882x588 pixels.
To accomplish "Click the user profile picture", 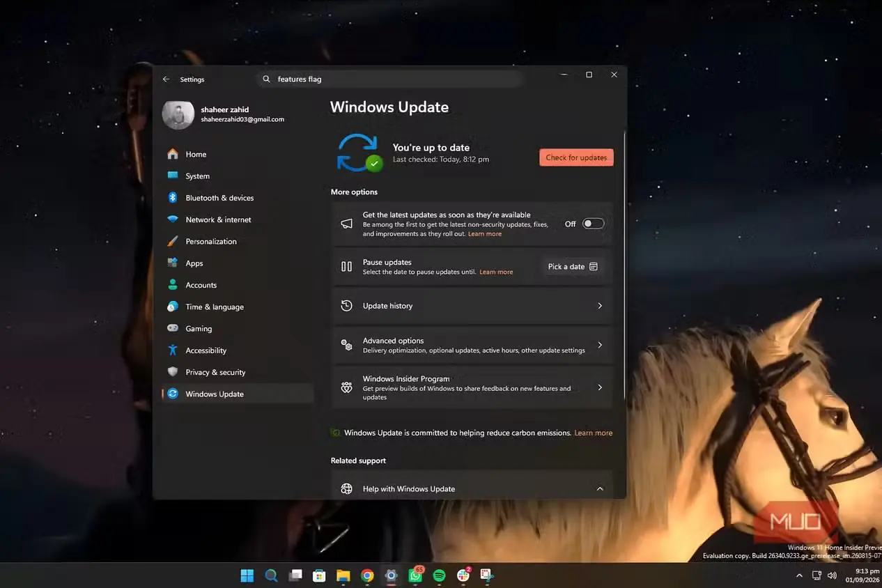I will point(178,115).
